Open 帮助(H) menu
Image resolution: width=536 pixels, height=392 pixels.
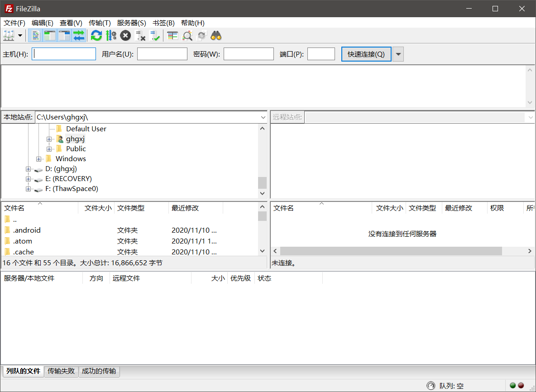[193, 23]
